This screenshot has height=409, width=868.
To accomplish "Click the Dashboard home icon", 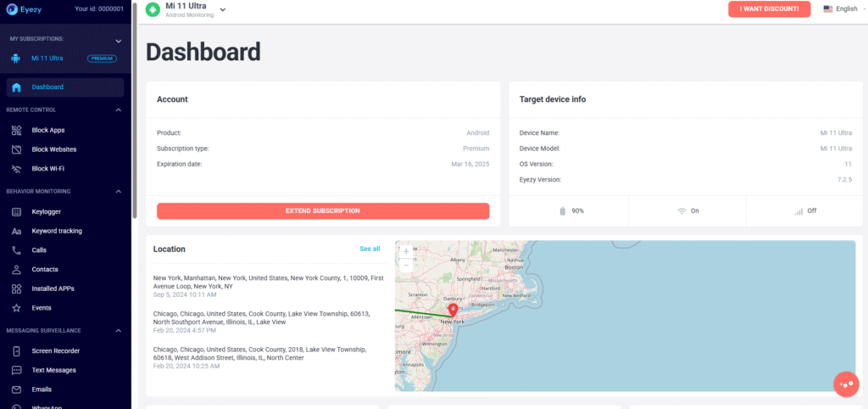I will (17, 87).
